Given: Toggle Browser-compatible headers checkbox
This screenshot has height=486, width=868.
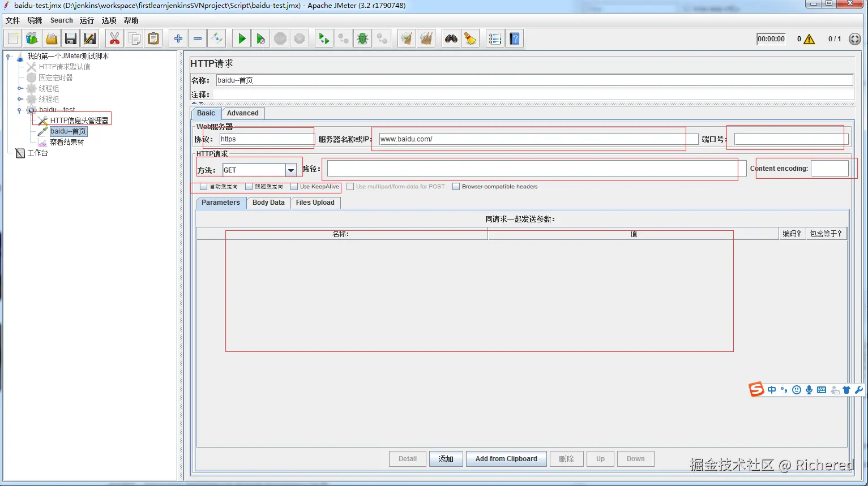Looking at the screenshot, I should pyautogui.click(x=456, y=187).
